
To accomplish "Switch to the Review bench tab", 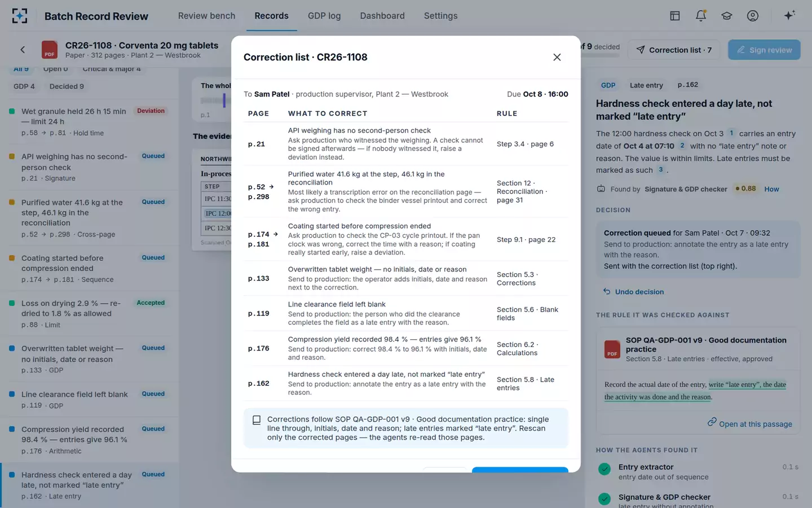I will click(x=206, y=16).
